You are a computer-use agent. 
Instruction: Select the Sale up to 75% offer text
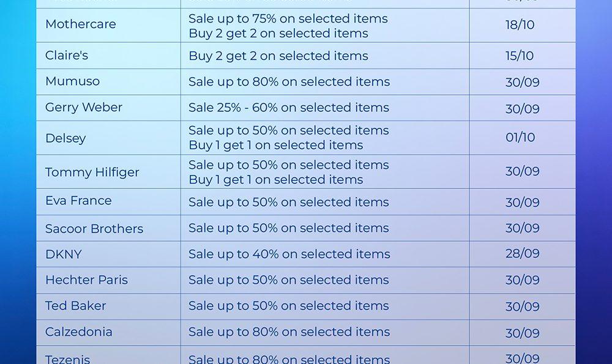[x=288, y=18]
